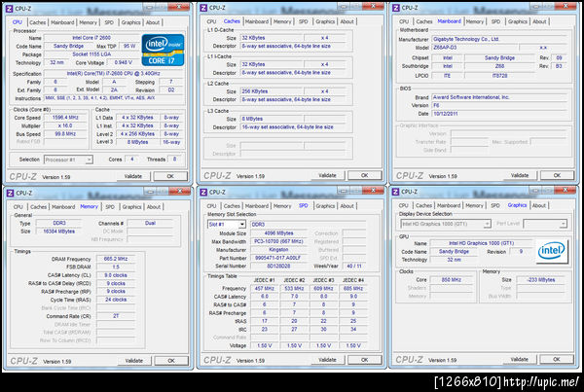The image size is (584, 392).
Task: Click Validate in the CPU-tab window
Action: tap(133, 176)
